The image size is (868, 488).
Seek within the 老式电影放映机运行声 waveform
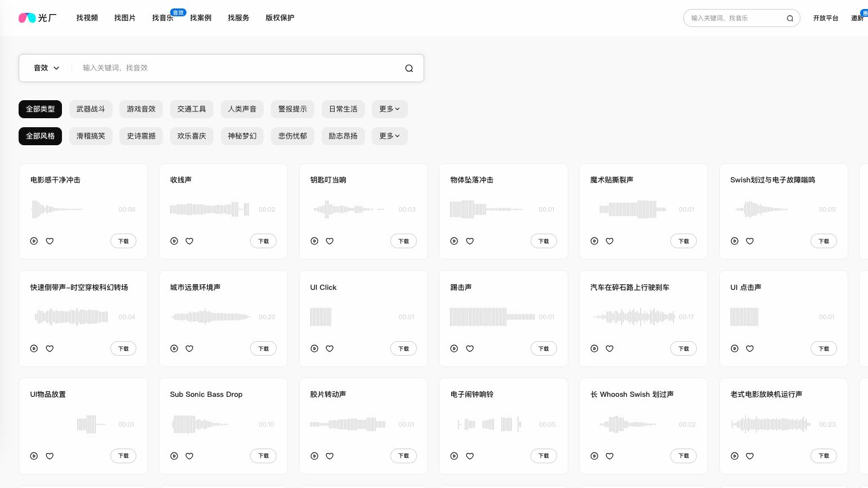[x=771, y=424]
